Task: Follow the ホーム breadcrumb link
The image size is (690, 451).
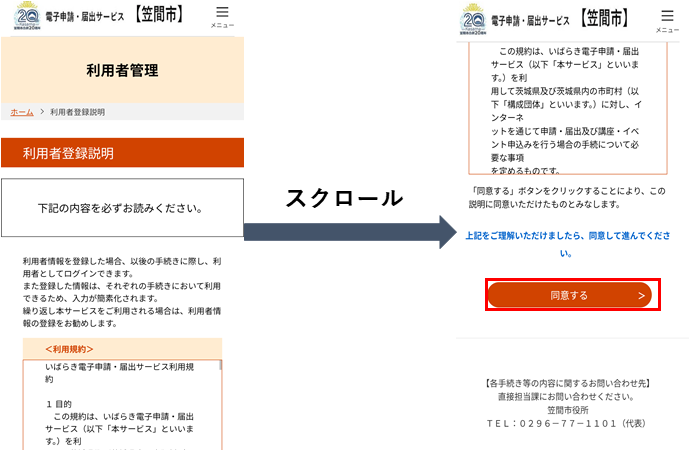Action: (x=22, y=112)
